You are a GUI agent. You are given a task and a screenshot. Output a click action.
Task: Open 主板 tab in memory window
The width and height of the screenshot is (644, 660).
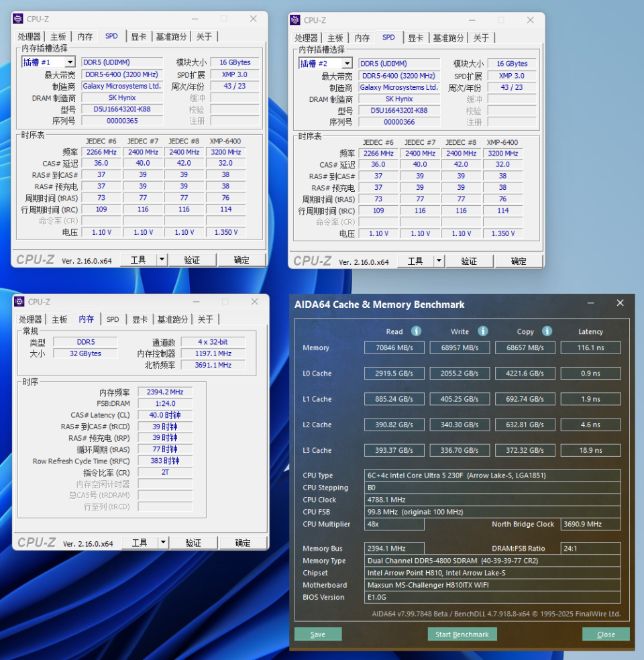tap(59, 319)
